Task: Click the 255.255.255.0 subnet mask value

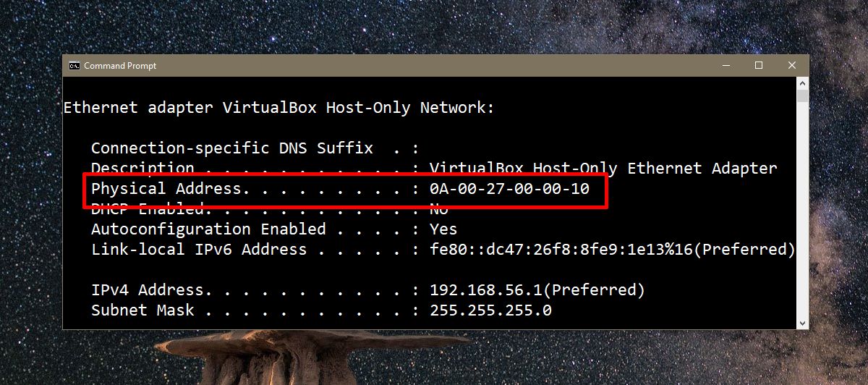Action: (490, 310)
